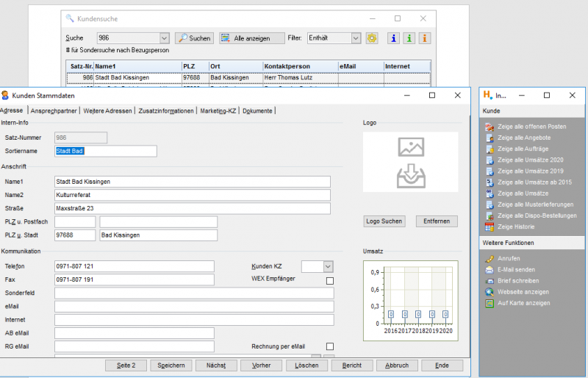
Task: Click the Zeige alle Umsätze 2019 icon
Action: click(x=490, y=171)
